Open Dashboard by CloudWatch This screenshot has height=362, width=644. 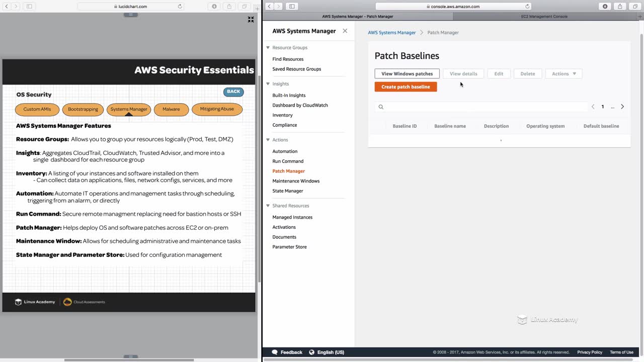pos(300,105)
